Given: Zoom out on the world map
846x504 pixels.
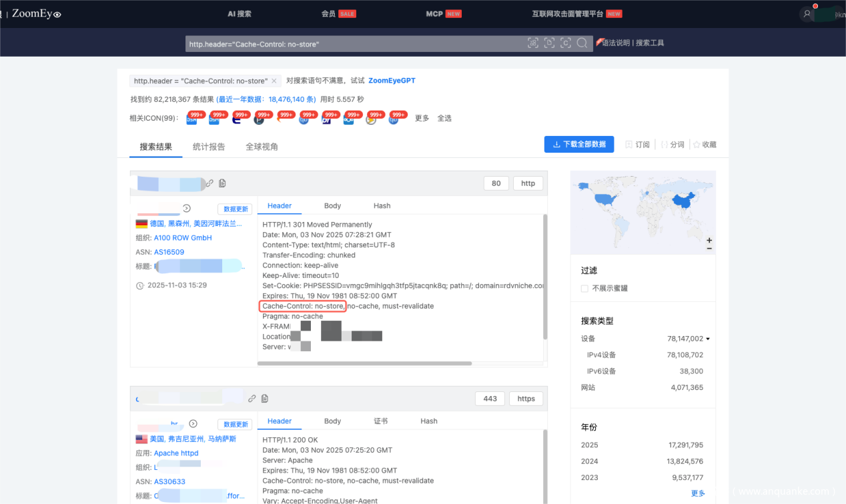Looking at the screenshot, I should (709, 248).
